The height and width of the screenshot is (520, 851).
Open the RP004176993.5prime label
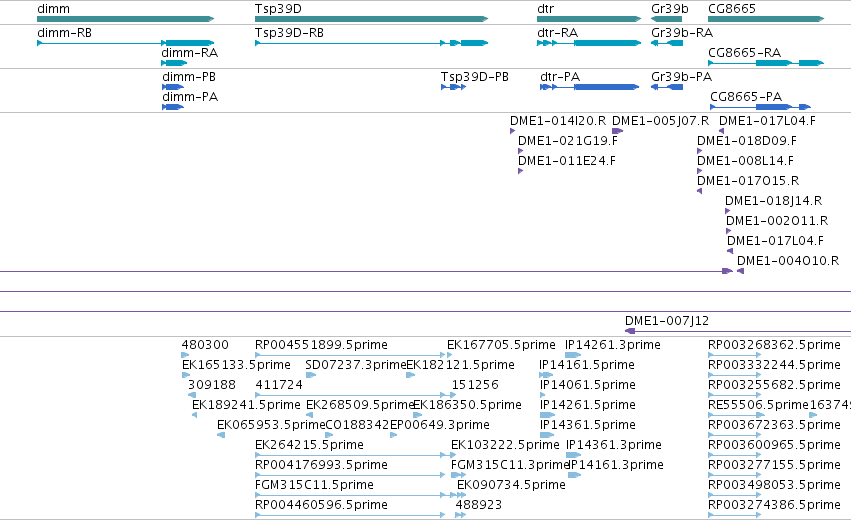pos(321,465)
